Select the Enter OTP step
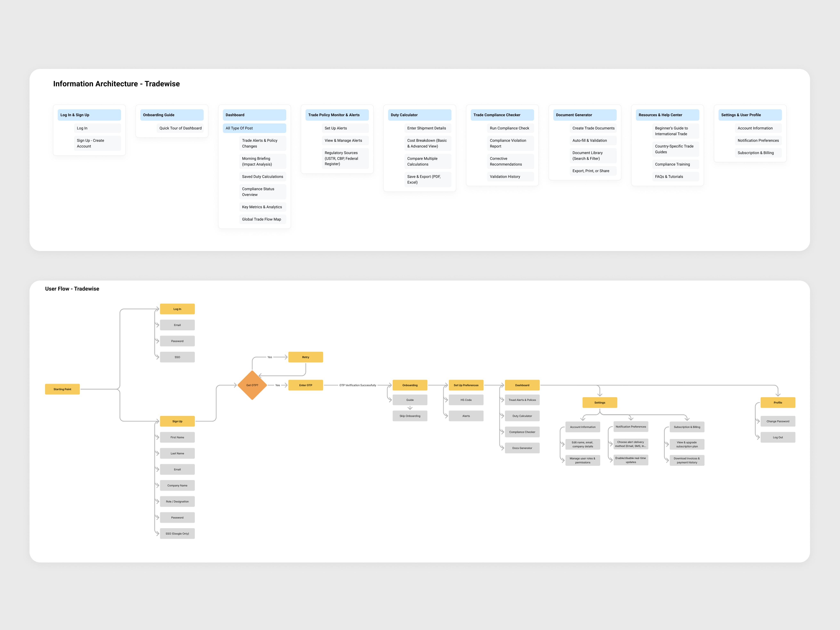This screenshot has width=840, height=630. pyautogui.click(x=305, y=385)
